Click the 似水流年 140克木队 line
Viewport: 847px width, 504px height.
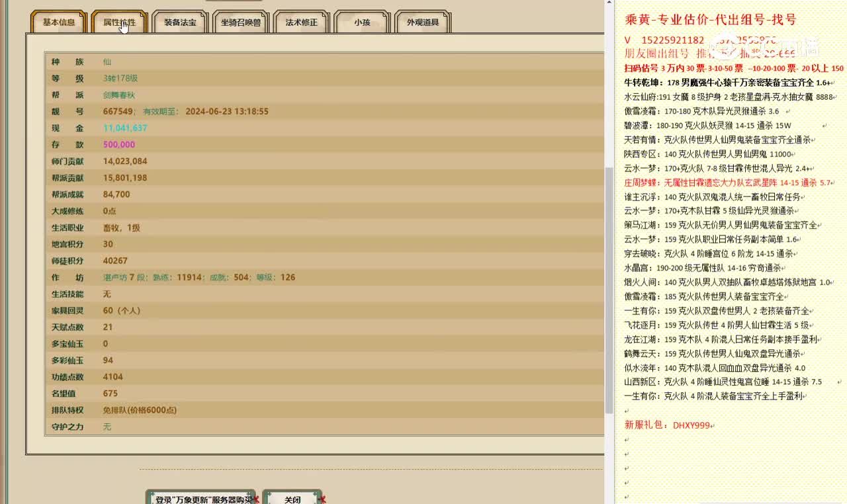click(715, 368)
